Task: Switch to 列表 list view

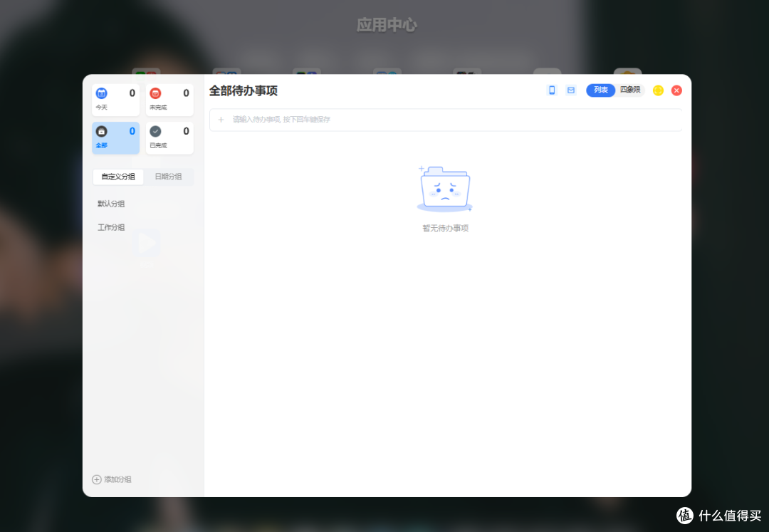Action: pos(601,90)
